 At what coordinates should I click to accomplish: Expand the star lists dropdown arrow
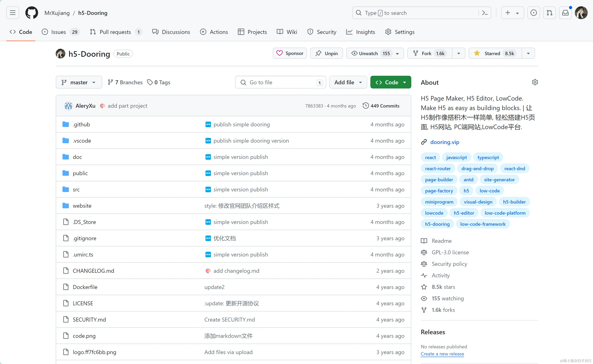click(528, 53)
